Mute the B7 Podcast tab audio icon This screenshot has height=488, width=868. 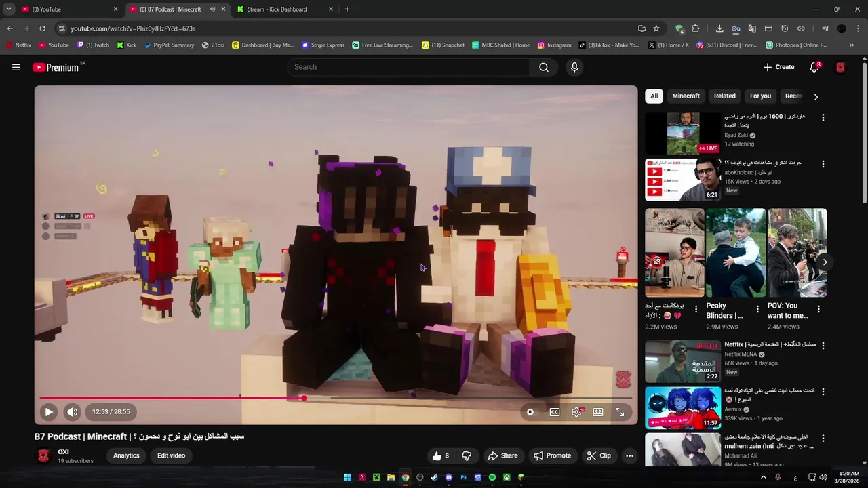pyautogui.click(x=212, y=9)
